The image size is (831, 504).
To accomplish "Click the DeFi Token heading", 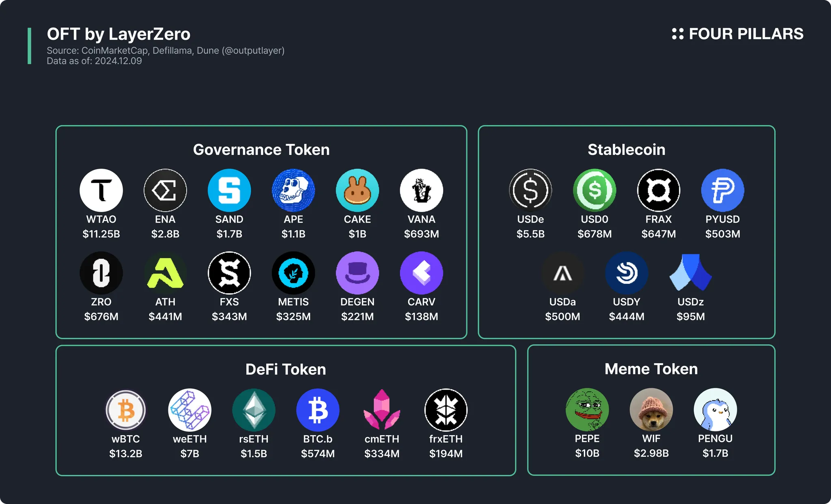I will 286,369.
